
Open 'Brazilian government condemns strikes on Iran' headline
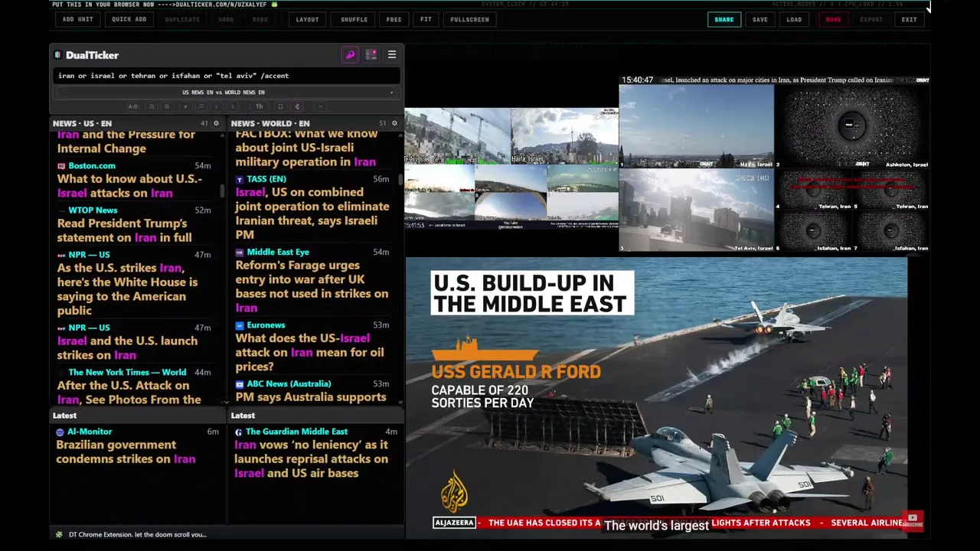coord(126,452)
